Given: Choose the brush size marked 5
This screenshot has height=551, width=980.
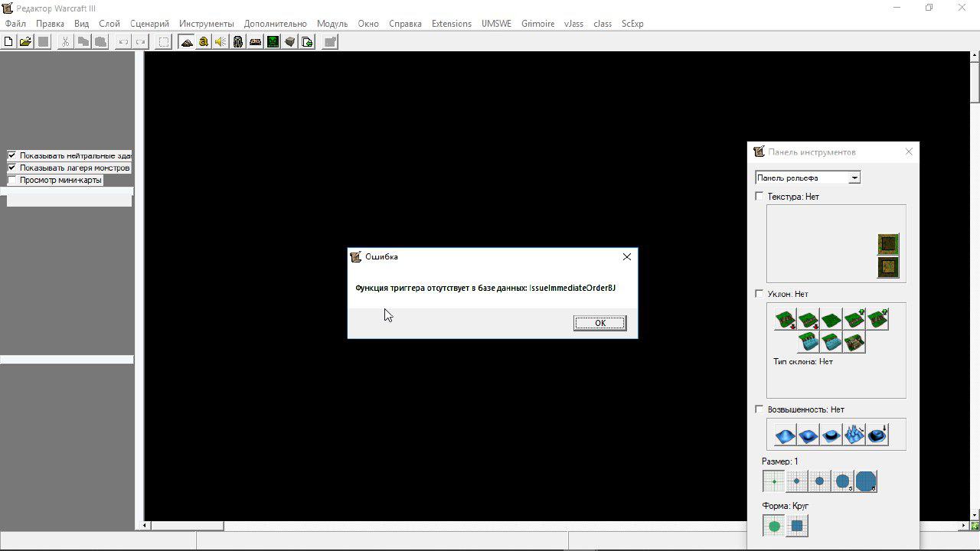Looking at the screenshot, I should pos(843,481).
